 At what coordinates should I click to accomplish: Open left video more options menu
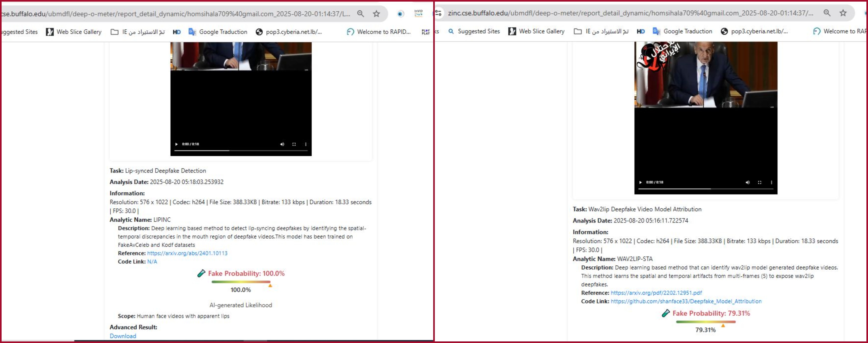point(306,144)
